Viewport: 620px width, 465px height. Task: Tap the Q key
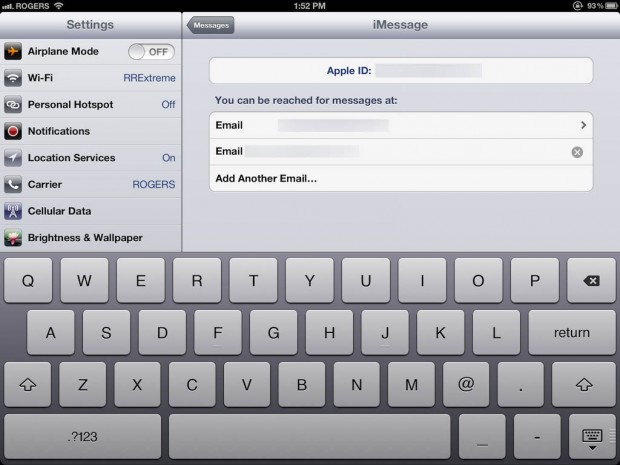[28, 281]
